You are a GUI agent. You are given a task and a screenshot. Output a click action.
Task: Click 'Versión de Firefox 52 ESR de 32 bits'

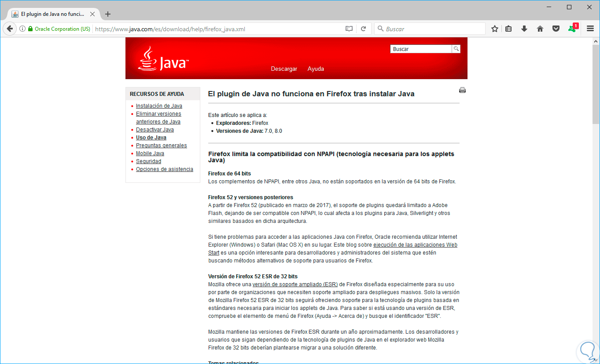[253, 277]
